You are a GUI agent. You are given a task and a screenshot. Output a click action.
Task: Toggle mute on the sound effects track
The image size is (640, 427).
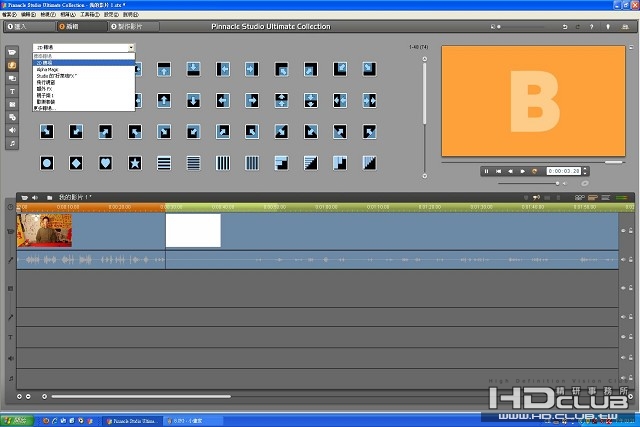click(623, 358)
